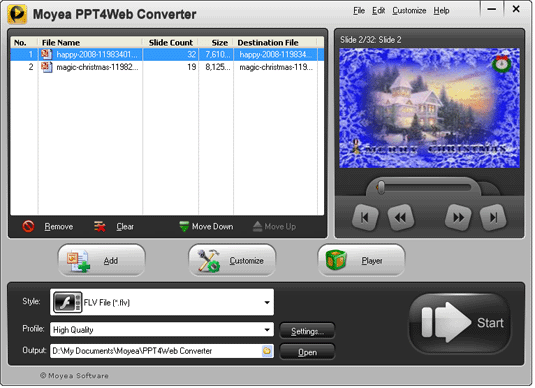Move the selected file down
The image size is (535, 388).
pos(206,226)
